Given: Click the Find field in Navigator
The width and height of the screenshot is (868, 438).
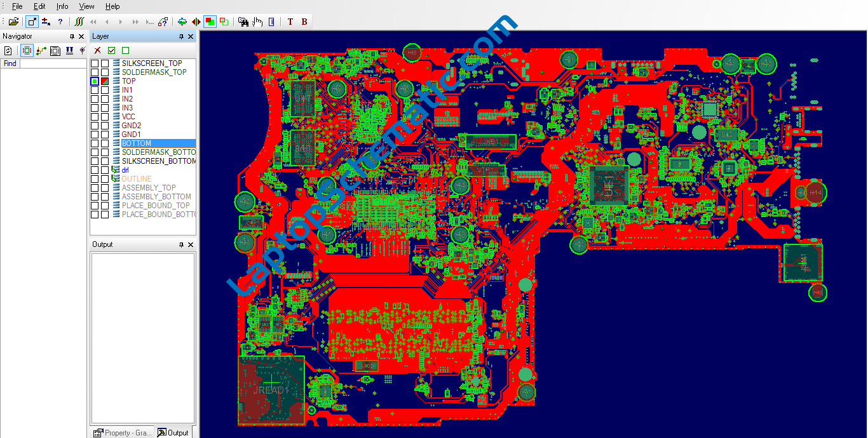Looking at the screenshot, I should click(x=53, y=63).
